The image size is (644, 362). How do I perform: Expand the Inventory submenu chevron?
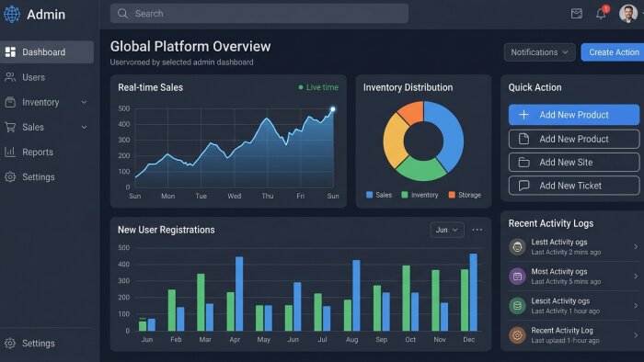[x=84, y=102]
